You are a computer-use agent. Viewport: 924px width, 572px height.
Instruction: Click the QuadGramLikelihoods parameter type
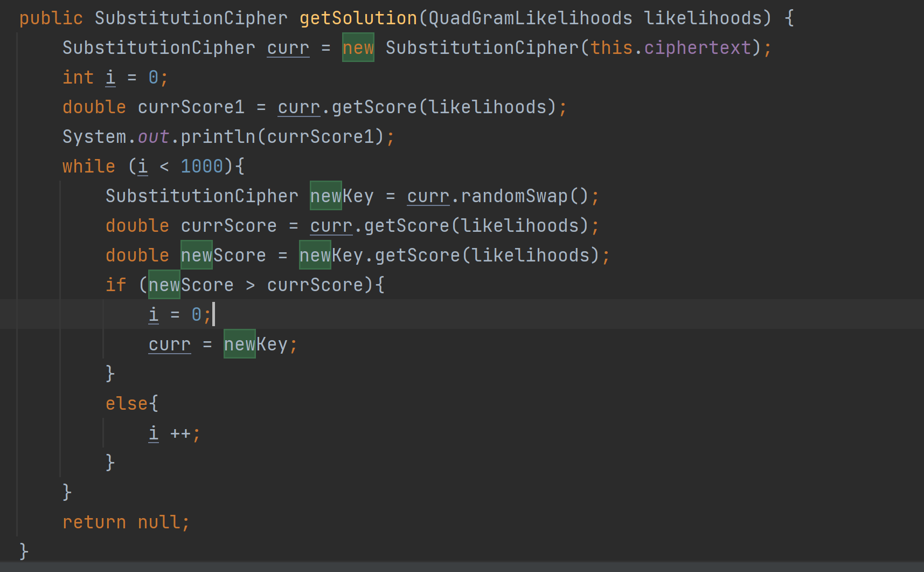[x=530, y=18]
